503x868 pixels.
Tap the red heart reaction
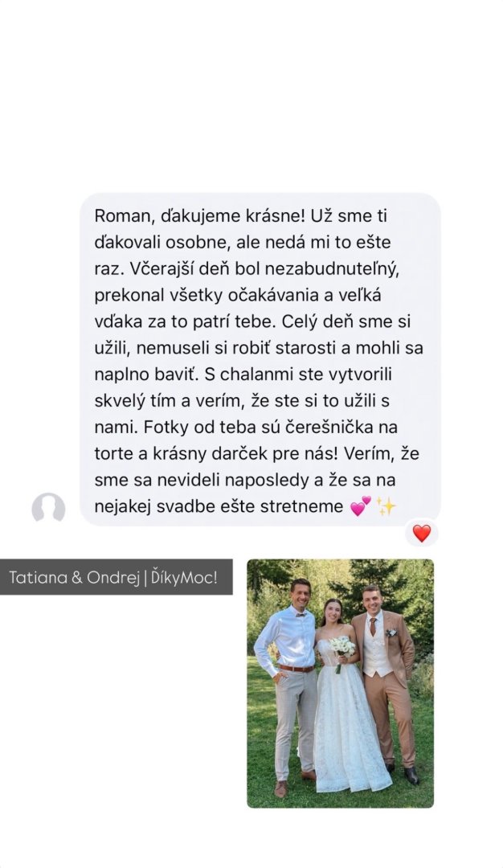[x=422, y=533]
